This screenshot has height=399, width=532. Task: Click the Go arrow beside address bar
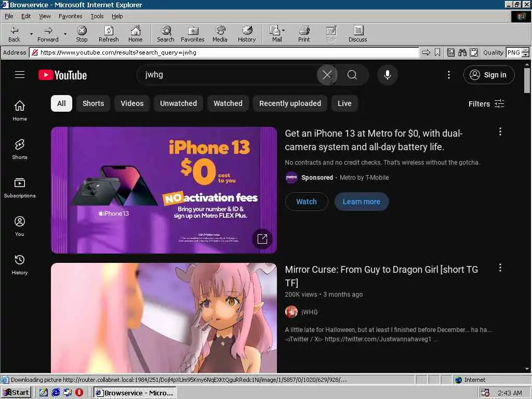(426, 52)
